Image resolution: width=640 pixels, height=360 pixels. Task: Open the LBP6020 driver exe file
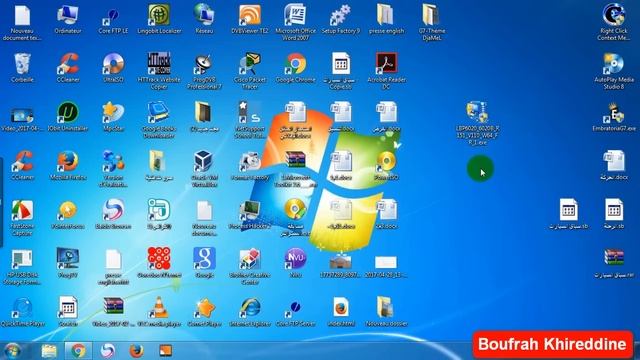point(477,124)
